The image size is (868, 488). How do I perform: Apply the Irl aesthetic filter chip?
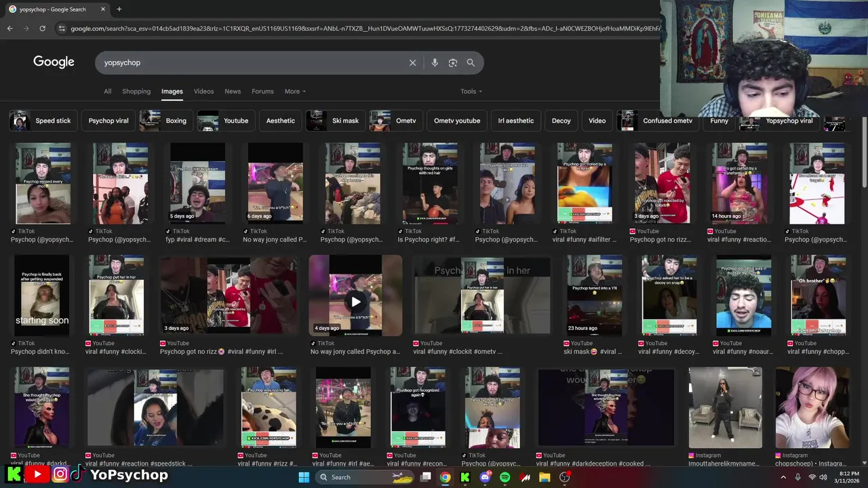pyautogui.click(x=516, y=121)
